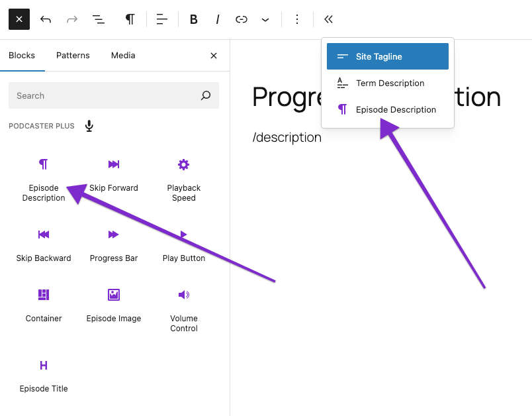532x416 pixels.
Task: Select Site Tagline in the slash menu
Action: [x=388, y=56]
